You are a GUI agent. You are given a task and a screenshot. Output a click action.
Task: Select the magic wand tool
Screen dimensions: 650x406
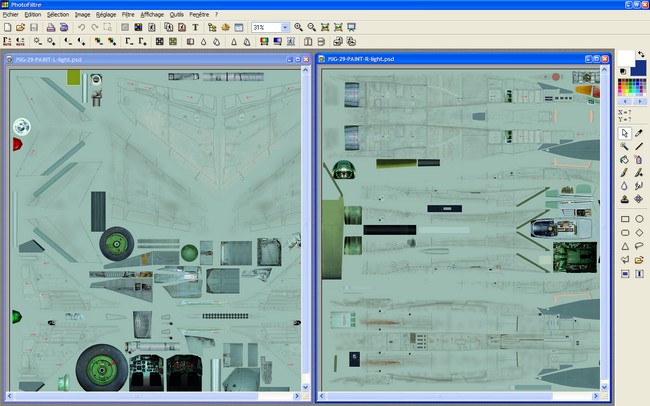click(625, 146)
